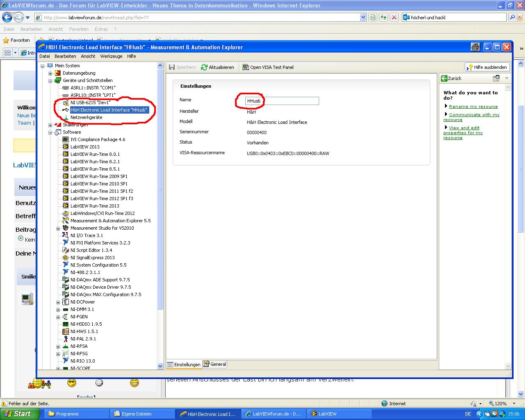Open the Eigene Dateien taskbar window

[142, 414]
